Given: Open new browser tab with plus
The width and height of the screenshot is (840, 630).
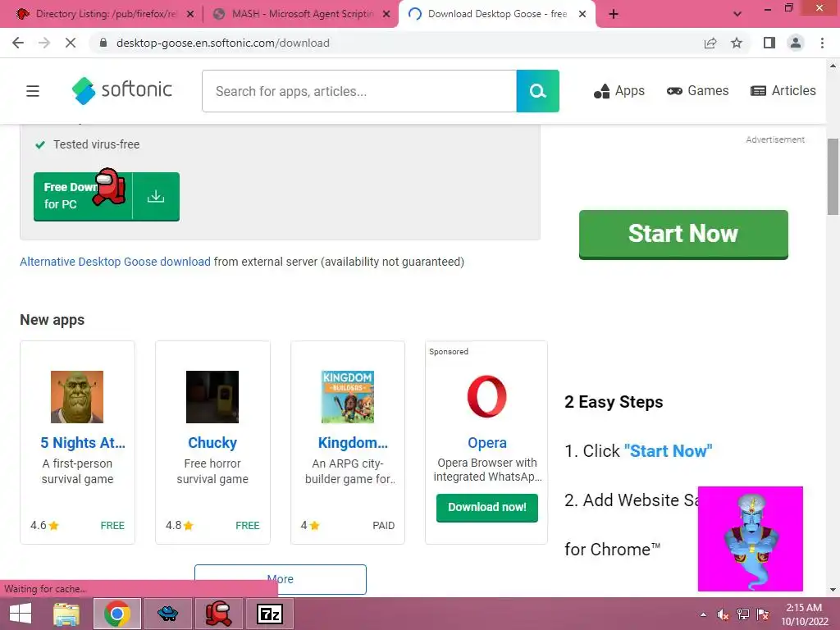Looking at the screenshot, I should [614, 14].
